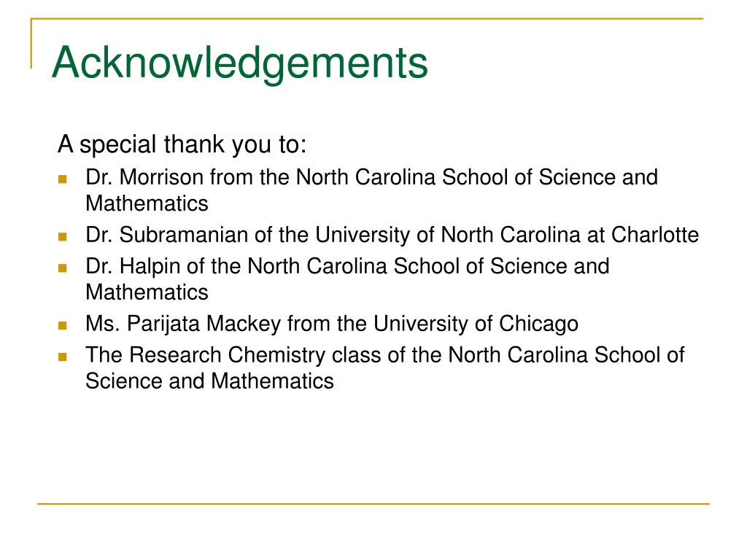
Task: Click the Ms. Parijata Mackey line
Action: (x=332, y=324)
